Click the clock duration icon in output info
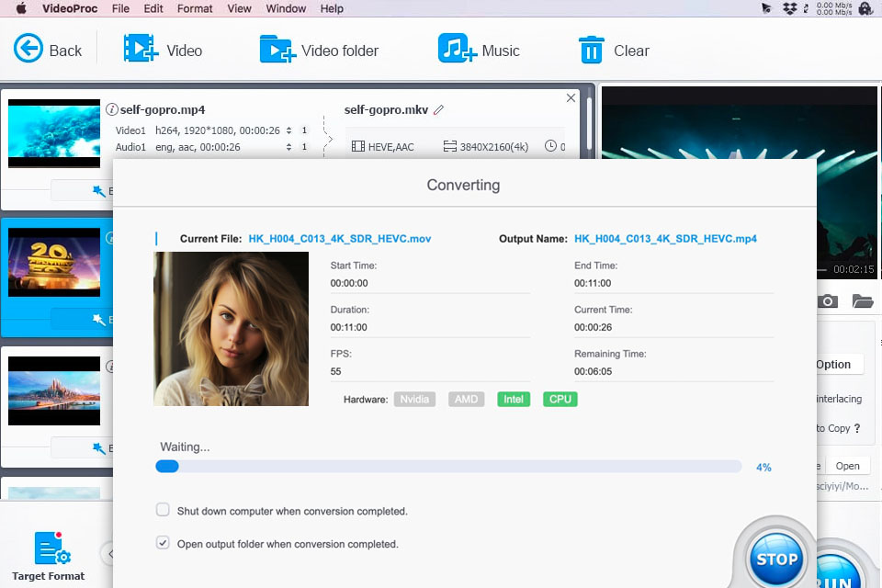This screenshot has height=588, width=882. [x=550, y=146]
